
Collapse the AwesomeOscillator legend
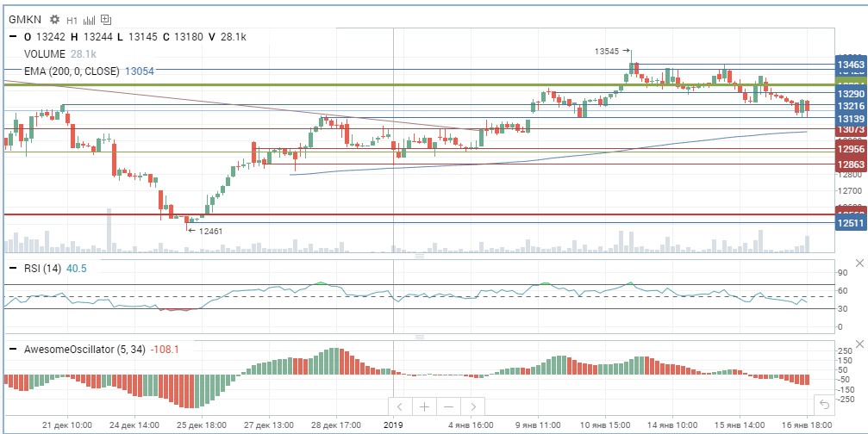click(x=13, y=350)
